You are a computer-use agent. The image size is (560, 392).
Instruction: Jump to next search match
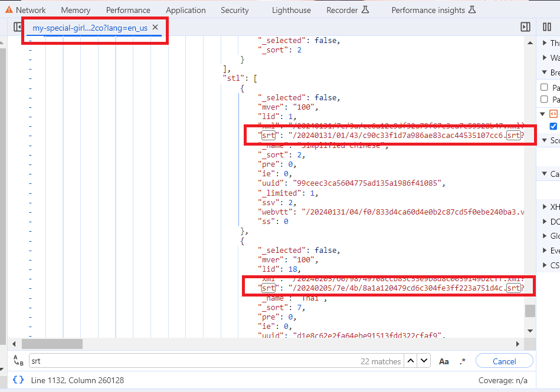(x=424, y=361)
